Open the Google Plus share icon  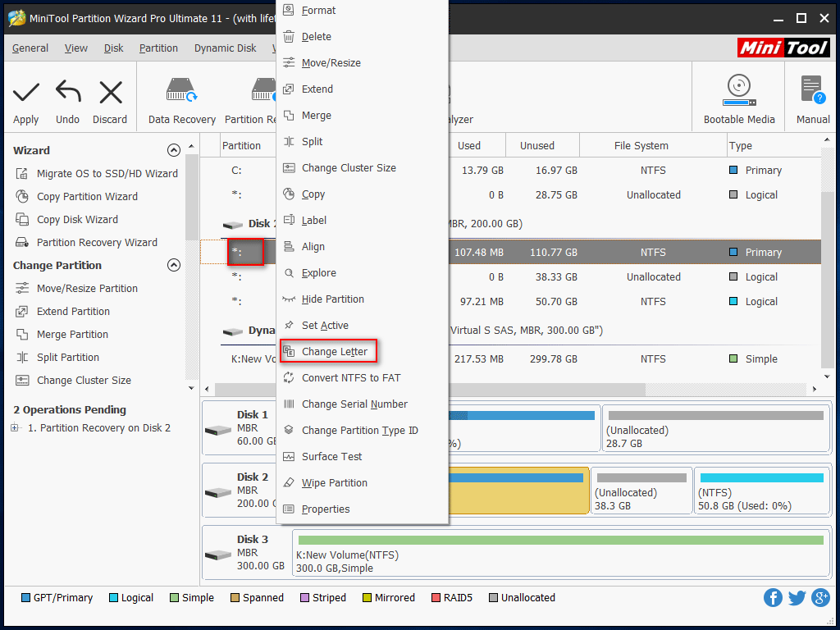[820, 597]
